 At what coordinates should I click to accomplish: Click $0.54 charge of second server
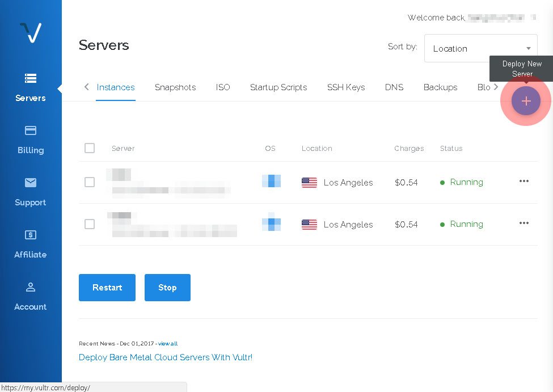pos(406,225)
